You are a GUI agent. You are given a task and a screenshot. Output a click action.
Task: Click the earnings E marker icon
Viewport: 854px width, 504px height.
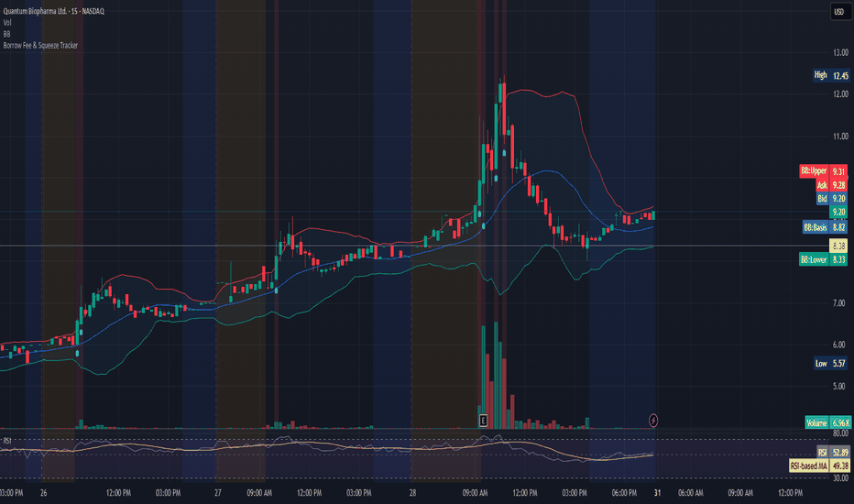point(483,420)
